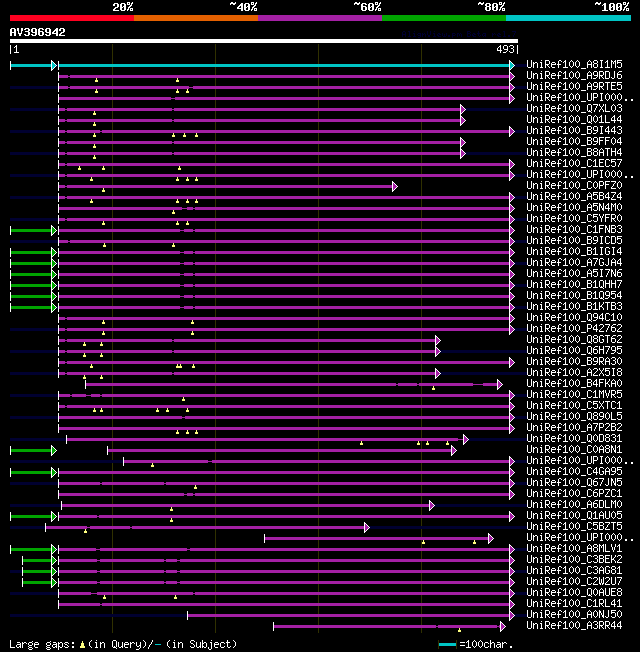Choose the UniRef100_A5B4Z4 entry

pos(574,197)
